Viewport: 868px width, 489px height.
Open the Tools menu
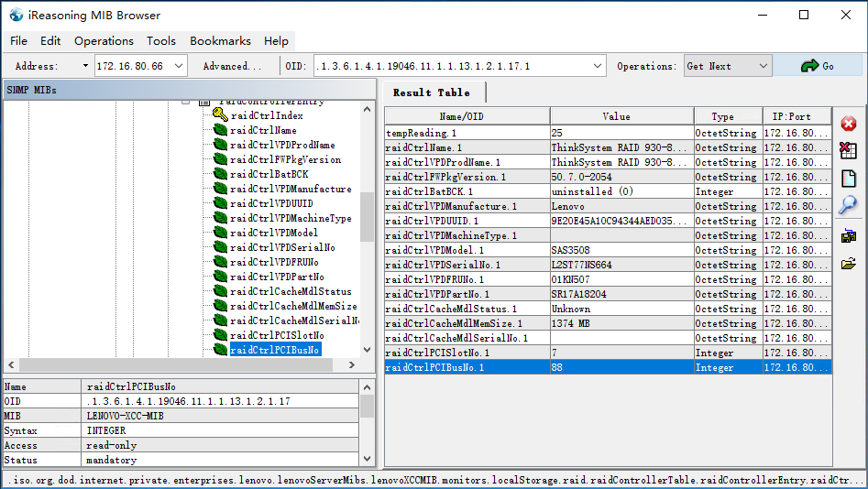(x=160, y=41)
